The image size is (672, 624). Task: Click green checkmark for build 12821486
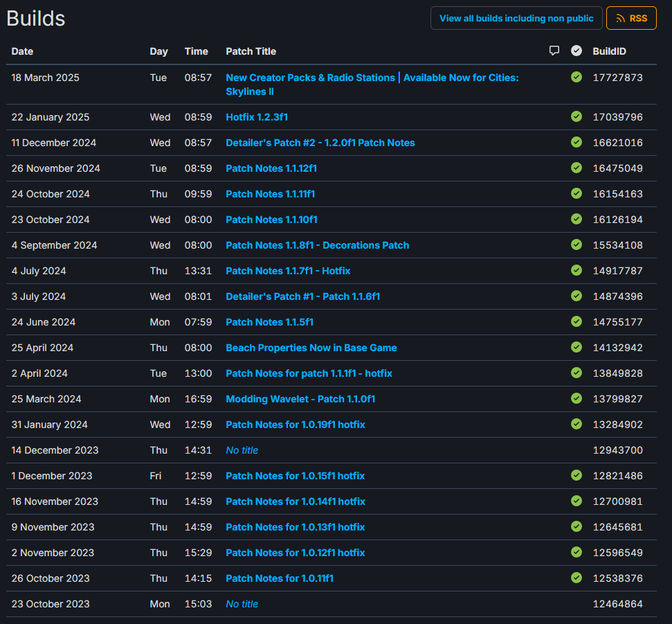[576, 476]
